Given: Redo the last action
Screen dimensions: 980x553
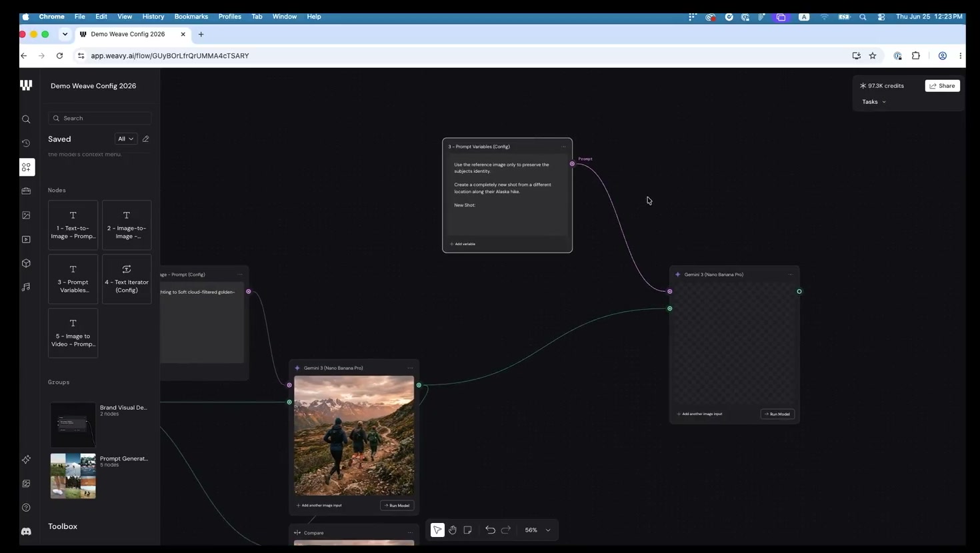Looking at the screenshot, I should (506, 530).
